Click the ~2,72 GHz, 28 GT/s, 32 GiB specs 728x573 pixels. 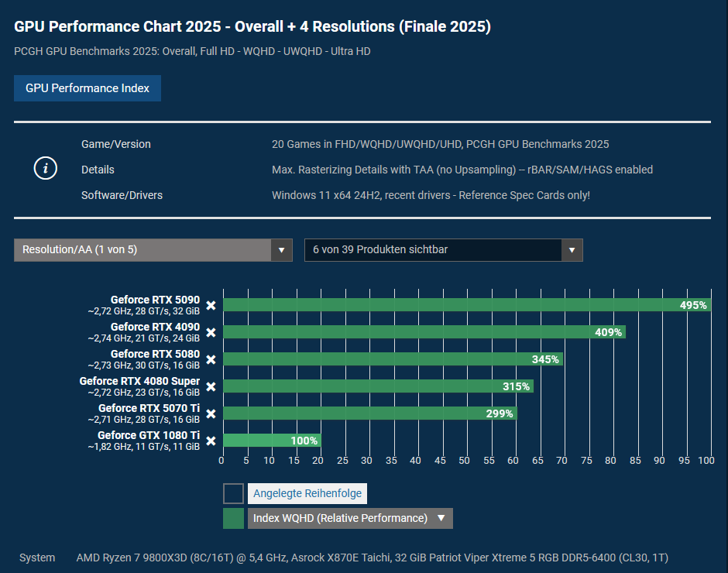click(x=143, y=311)
